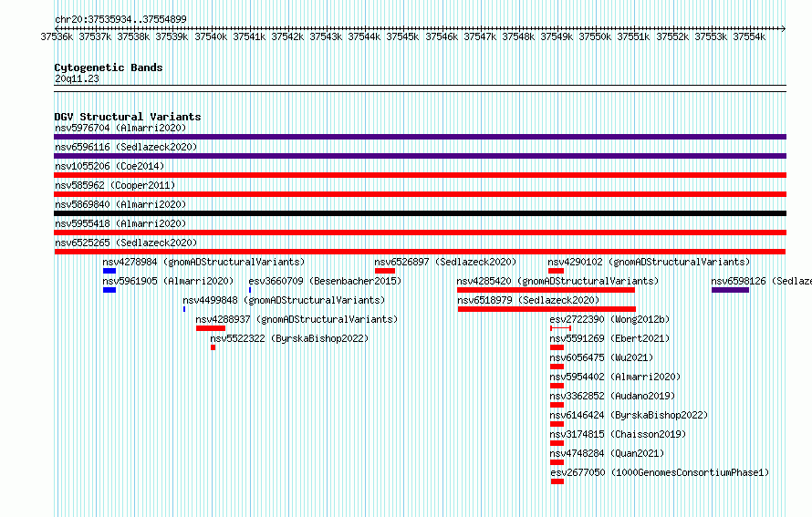Click the red bar under nsv5591269
Image resolution: width=812 pixels, height=517 pixels.
coord(557,347)
